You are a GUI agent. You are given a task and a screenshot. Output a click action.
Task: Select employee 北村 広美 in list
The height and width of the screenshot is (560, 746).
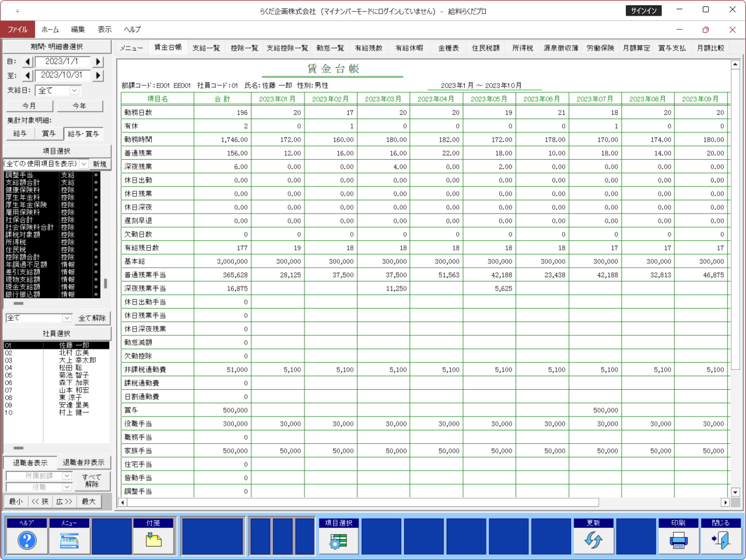(56, 353)
